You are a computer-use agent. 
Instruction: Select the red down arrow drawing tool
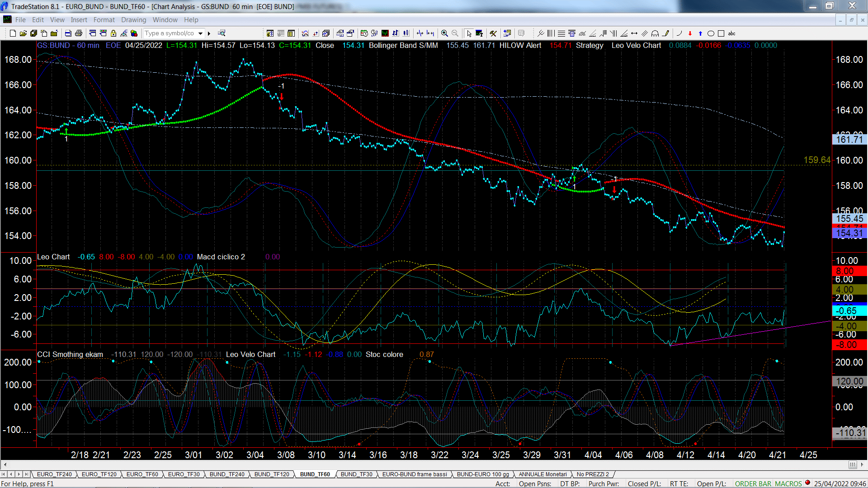point(690,33)
